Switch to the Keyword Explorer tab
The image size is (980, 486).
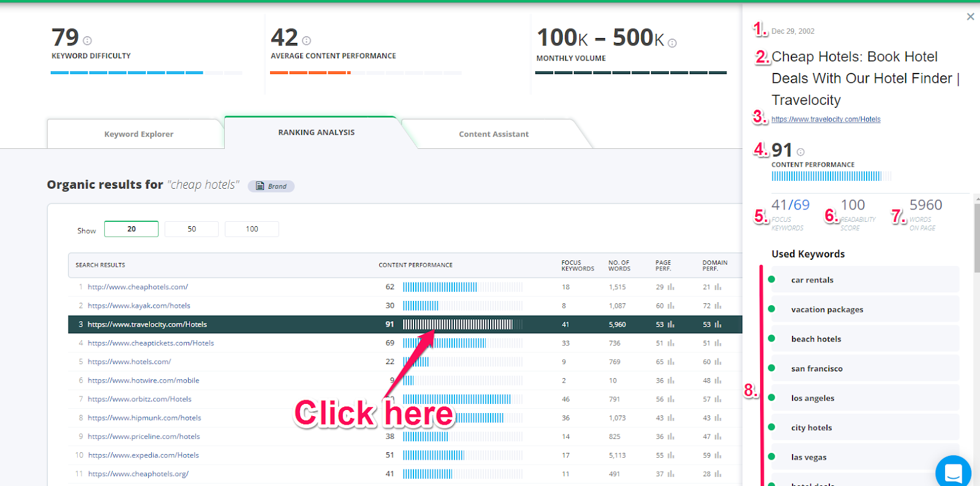point(138,134)
